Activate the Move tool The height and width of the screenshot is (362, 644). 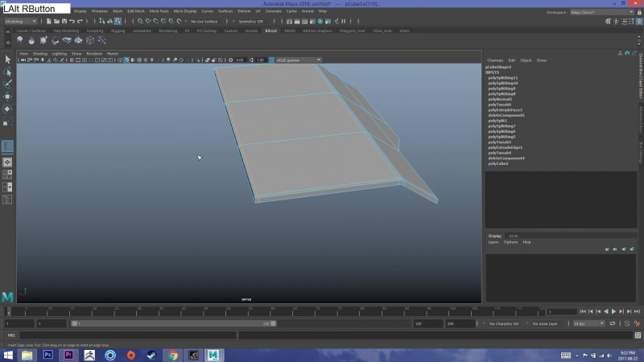[x=7, y=97]
